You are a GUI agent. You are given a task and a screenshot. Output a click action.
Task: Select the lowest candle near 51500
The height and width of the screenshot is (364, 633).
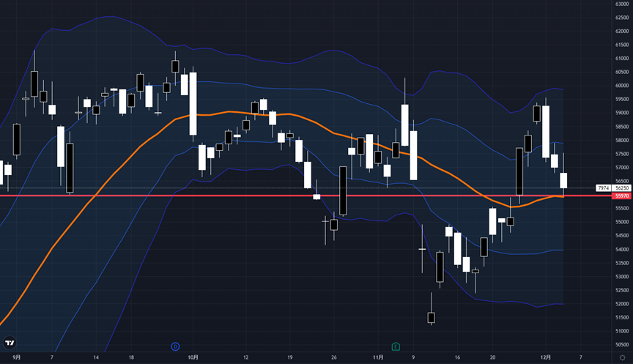click(431, 317)
